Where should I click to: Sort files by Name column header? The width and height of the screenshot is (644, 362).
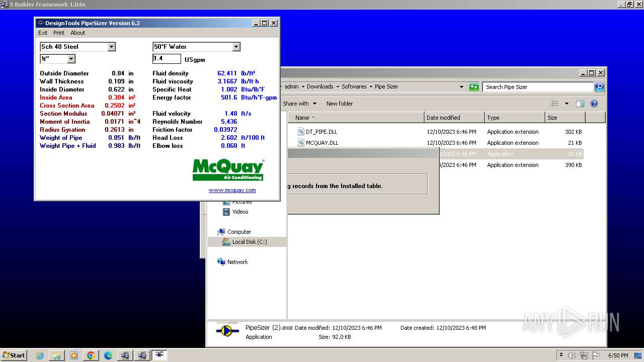[357, 118]
